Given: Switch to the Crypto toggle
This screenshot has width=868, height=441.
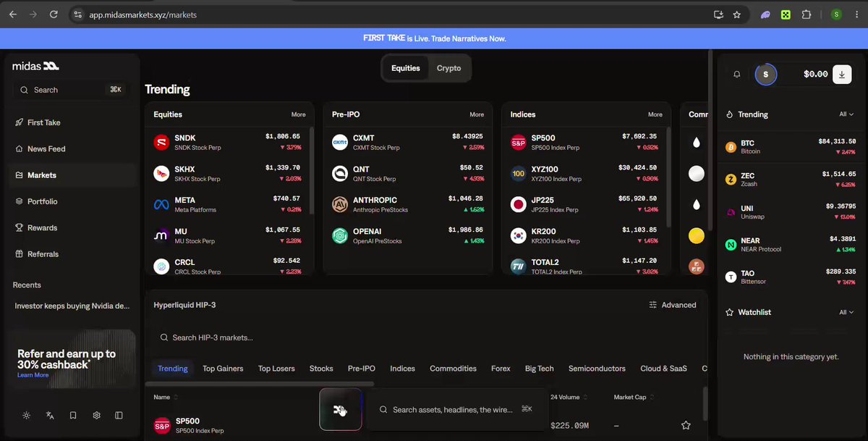Looking at the screenshot, I should pos(448,68).
